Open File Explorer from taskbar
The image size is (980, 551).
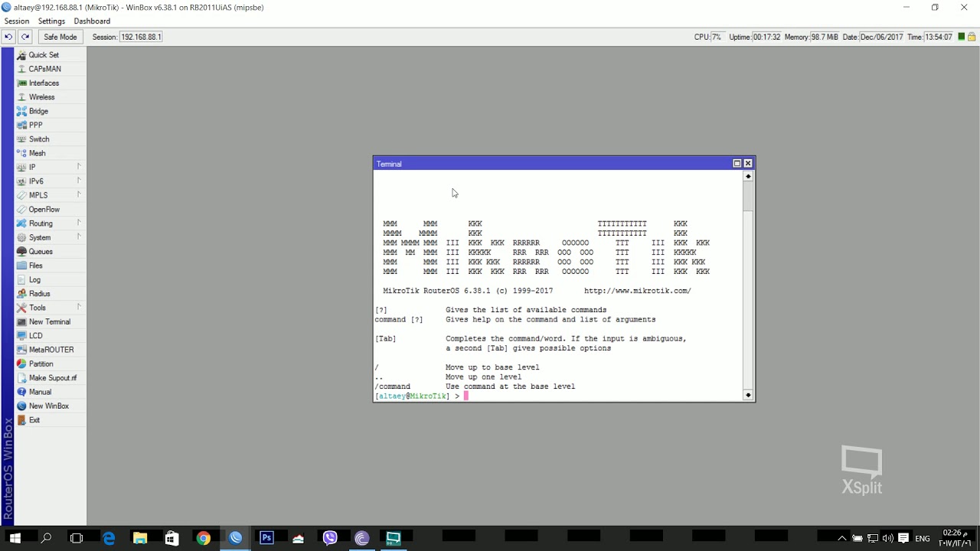click(140, 538)
